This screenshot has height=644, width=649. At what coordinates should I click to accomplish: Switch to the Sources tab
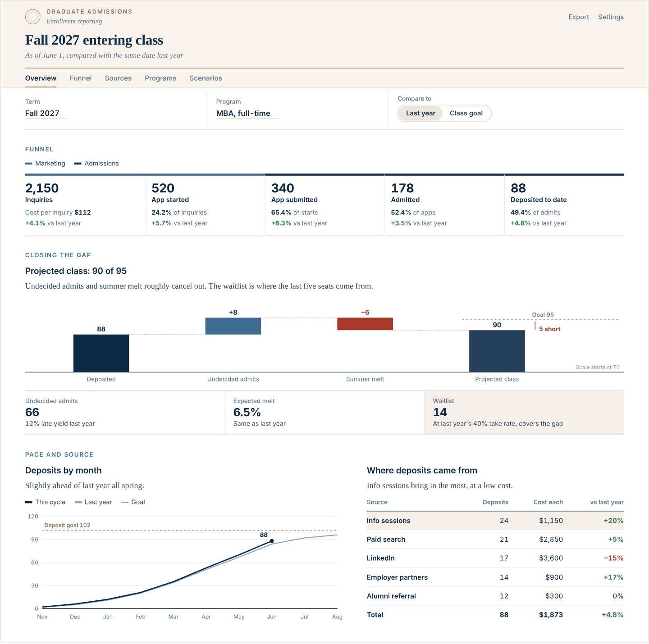pos(118,78)
